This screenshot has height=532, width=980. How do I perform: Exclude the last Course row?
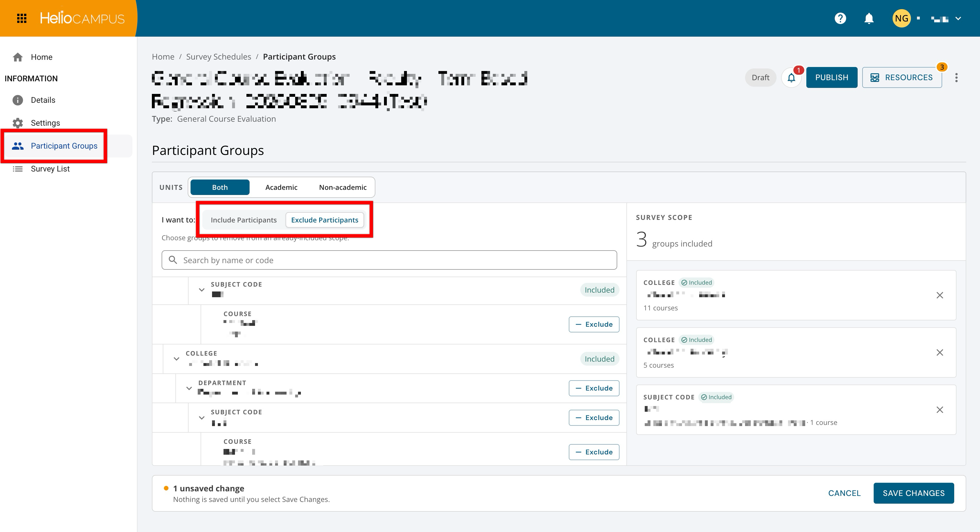point(594,452)
